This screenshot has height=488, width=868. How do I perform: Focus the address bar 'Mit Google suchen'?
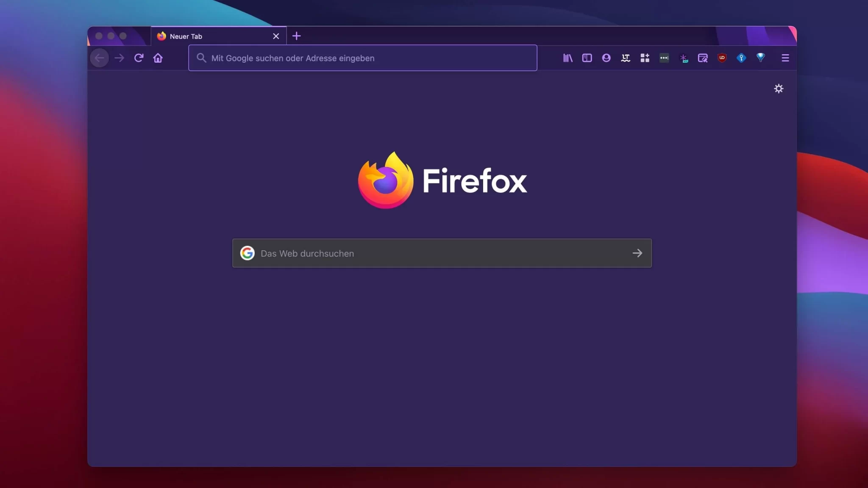(x=363, y=58)
